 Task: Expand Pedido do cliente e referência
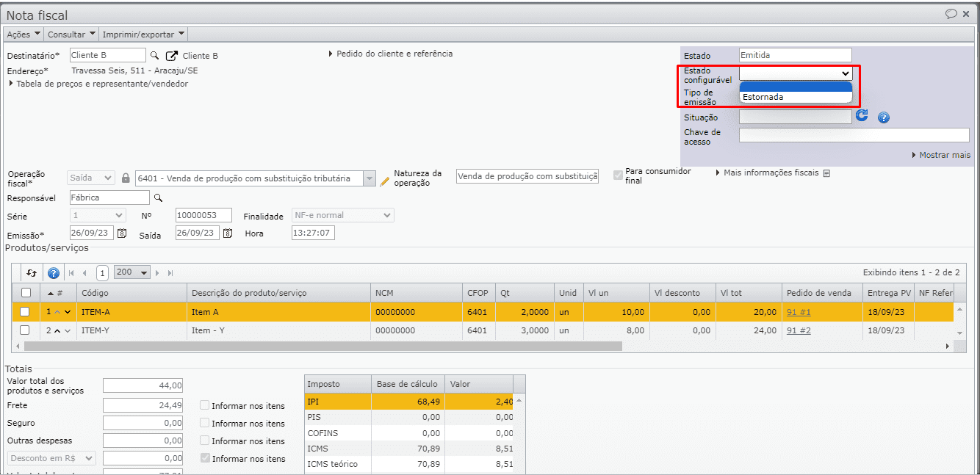pos(391,54)
